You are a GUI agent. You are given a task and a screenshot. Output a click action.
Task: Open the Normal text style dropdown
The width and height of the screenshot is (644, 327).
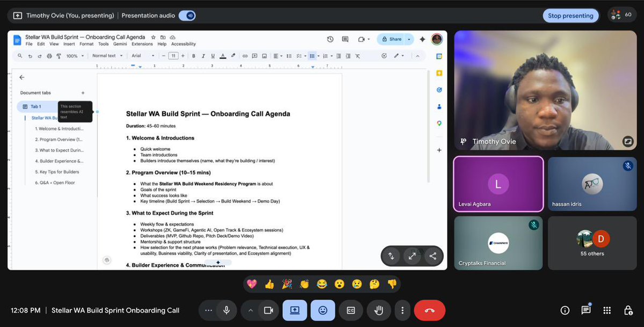(x=107, y=56)
